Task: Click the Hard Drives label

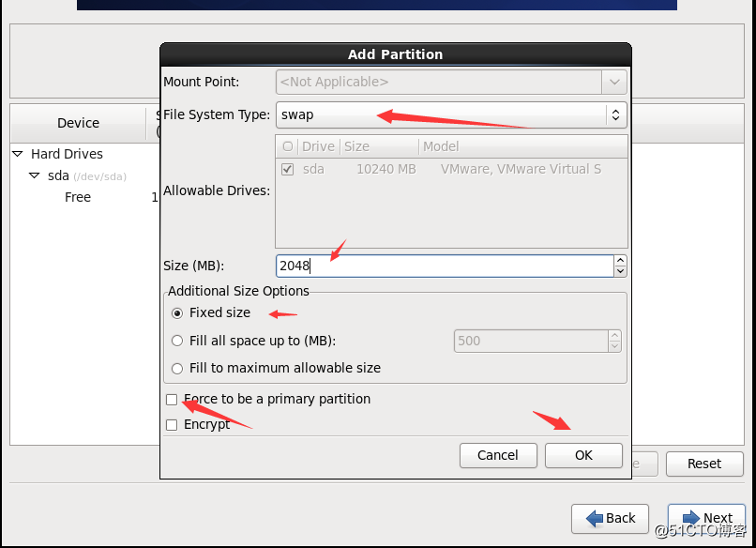Action: pos(67,154)
